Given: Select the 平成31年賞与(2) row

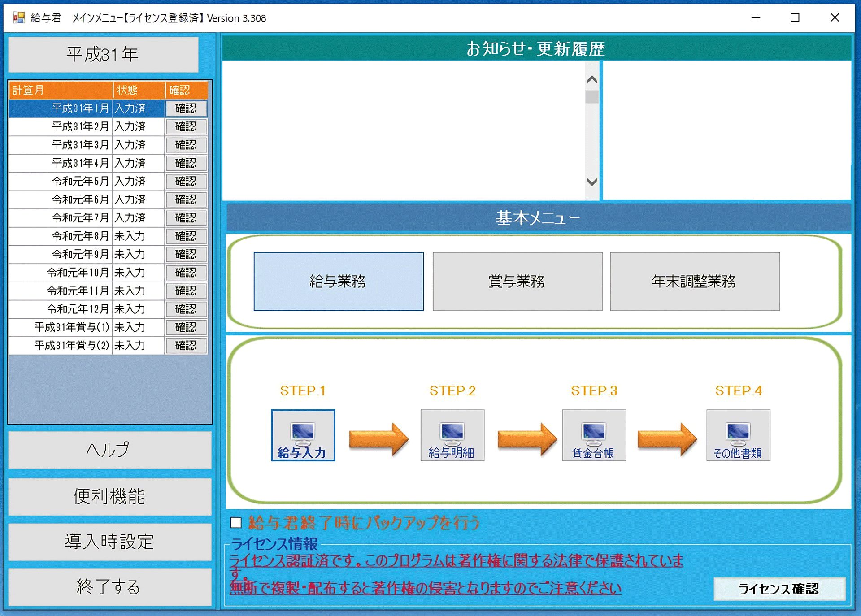Looking at the screenshot, I should point(108,345).
